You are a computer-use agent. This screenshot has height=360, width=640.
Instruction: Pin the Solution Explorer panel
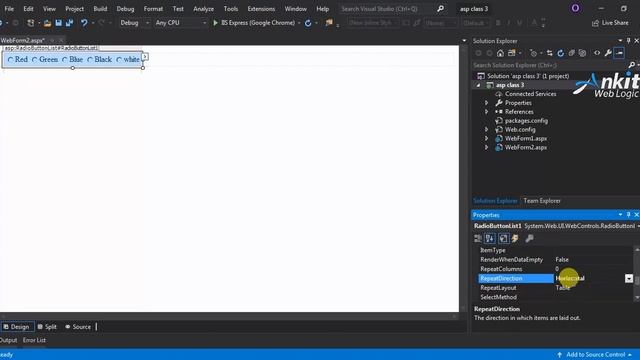click(629, 41)
